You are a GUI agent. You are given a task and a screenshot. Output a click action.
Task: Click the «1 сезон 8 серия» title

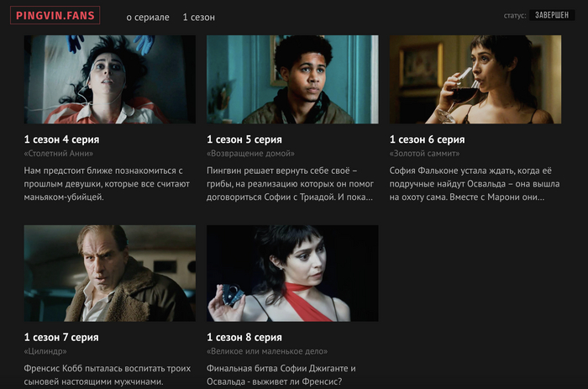click(244, 337)
